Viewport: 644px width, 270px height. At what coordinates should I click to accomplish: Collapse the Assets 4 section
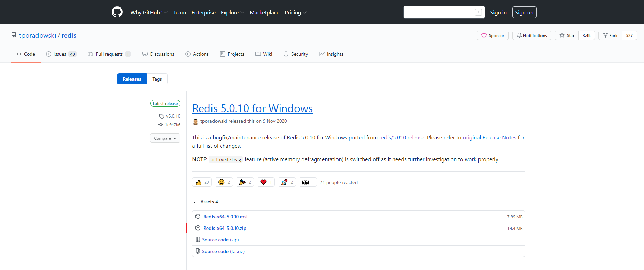point(205,202)
